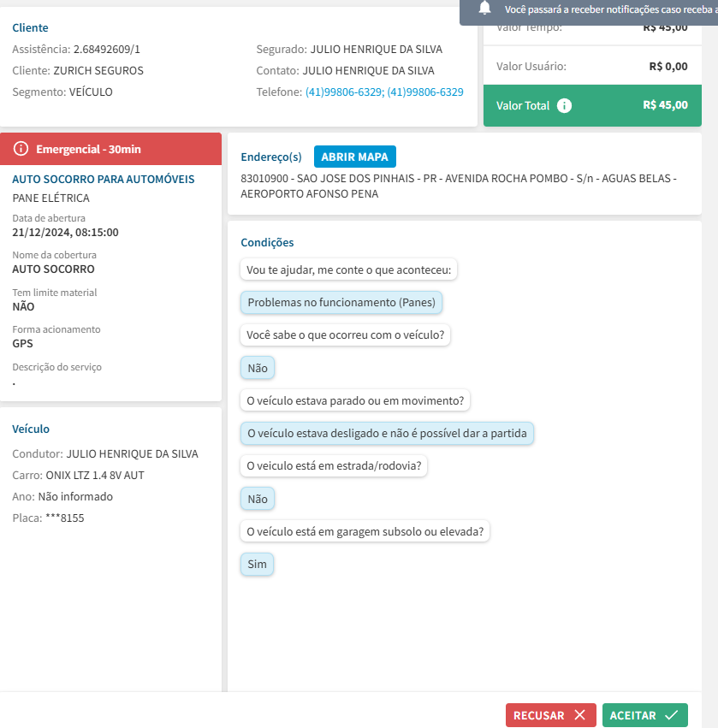This screenshot has height=728, width=718.
Task: Click the notification bell icon
Action: (485, 9)
